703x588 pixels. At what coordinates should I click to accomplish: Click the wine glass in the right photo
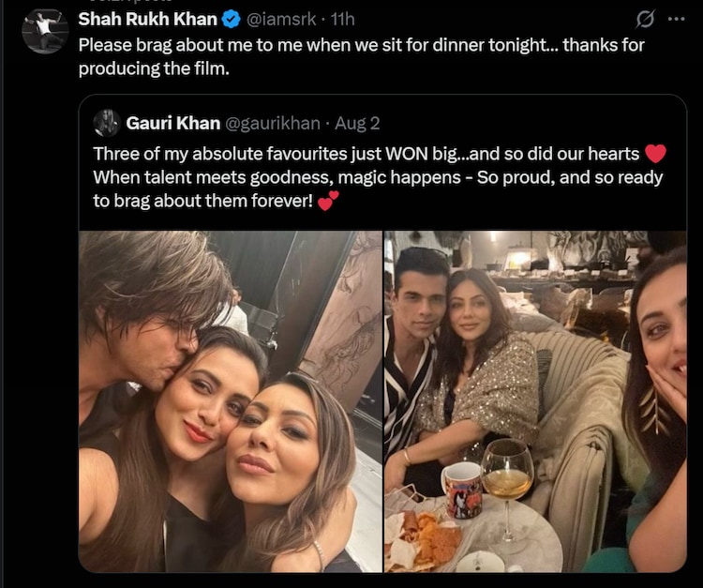507,478
